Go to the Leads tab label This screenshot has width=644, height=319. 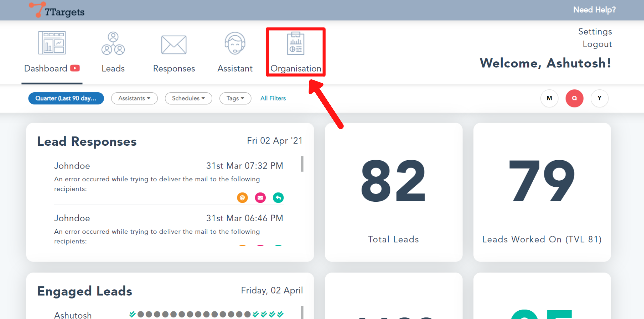coord(113,69)
